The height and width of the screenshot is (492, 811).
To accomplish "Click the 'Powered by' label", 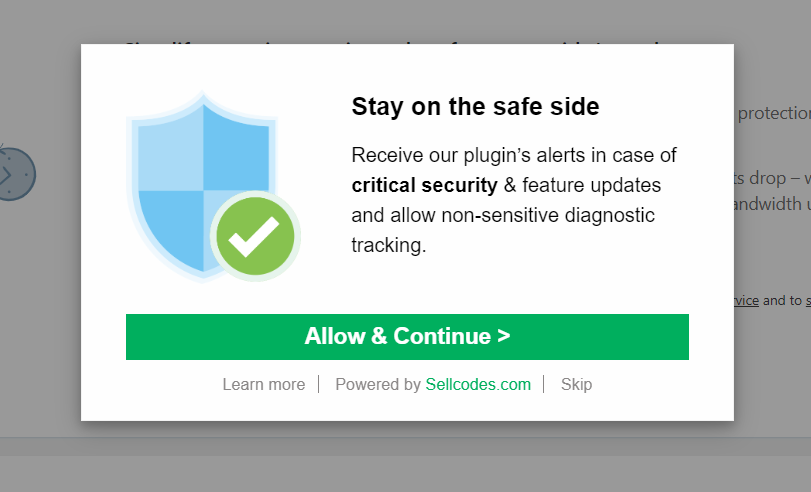I will [x=378, y=384].
